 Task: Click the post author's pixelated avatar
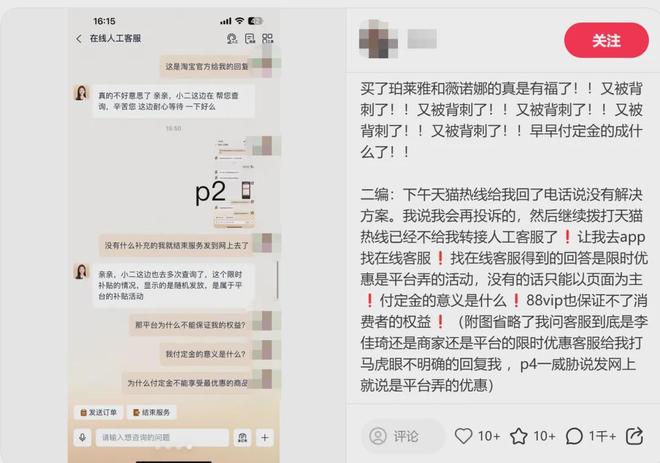pyautogui.click(x=378, y=39)
